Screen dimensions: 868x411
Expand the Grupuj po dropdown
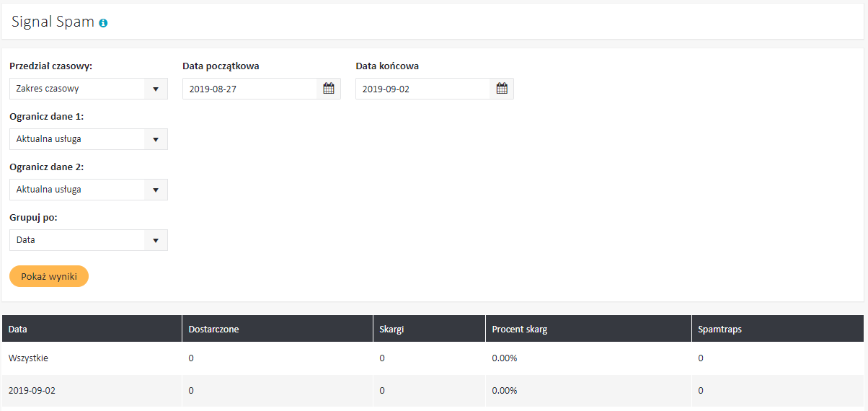click(88, 240)
